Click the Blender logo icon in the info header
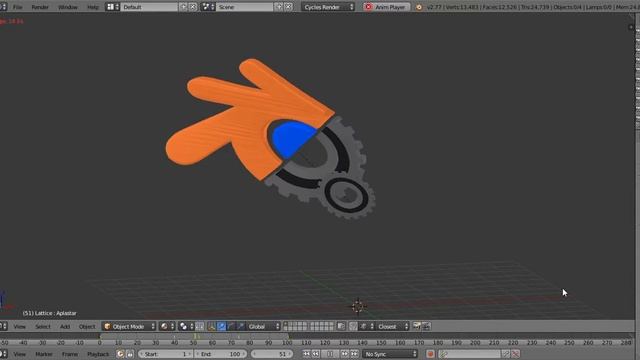 point(419,7)
